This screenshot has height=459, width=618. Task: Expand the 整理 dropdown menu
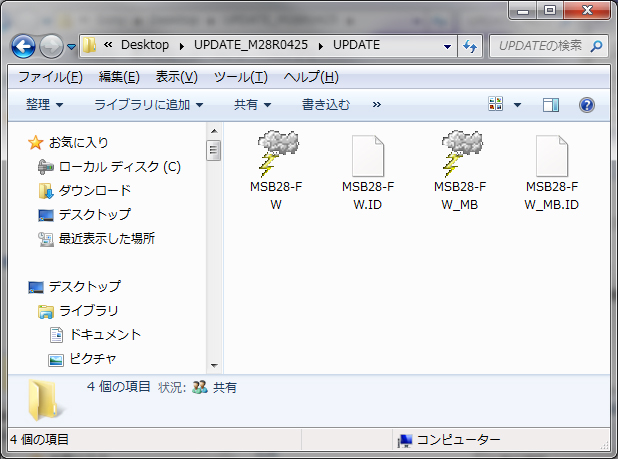click(x=45, y=104)
